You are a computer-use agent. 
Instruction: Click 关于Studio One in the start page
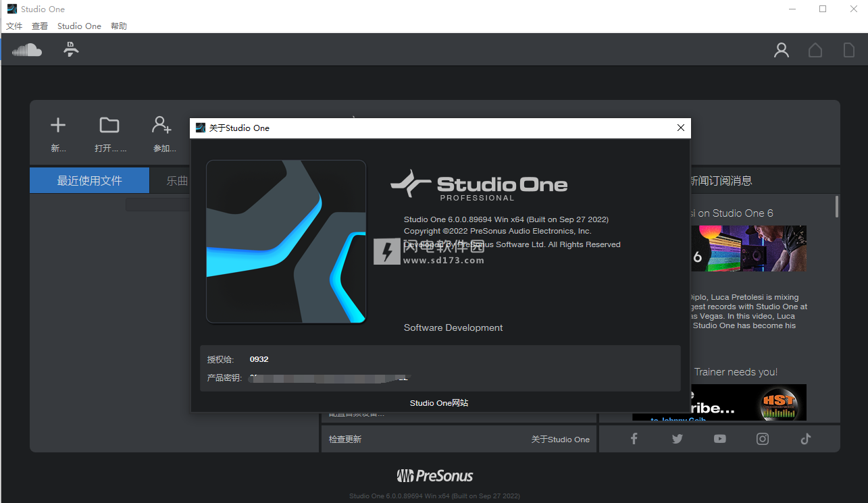(x=561, y=440)
